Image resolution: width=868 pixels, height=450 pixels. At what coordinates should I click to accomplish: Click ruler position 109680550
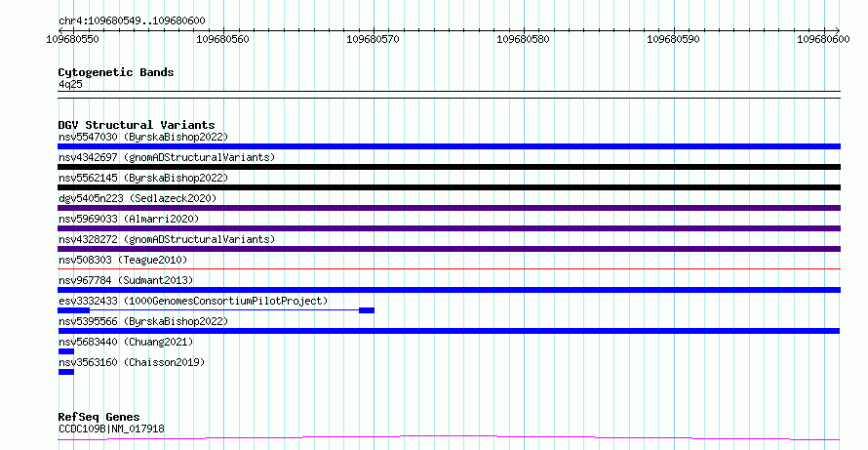72,39
